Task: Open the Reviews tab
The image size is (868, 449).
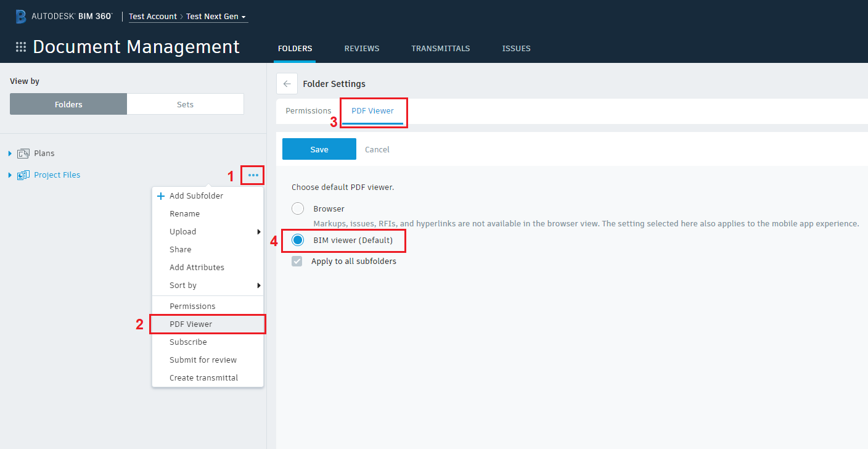Action: [x=362, y=49]
